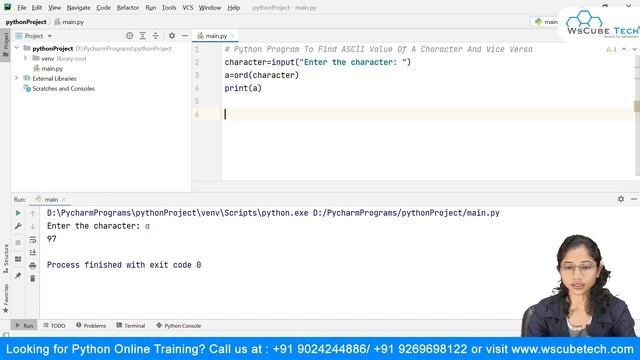Click the Expand All icon in Project panel
The image size is (640, 360).
point(142,36)
